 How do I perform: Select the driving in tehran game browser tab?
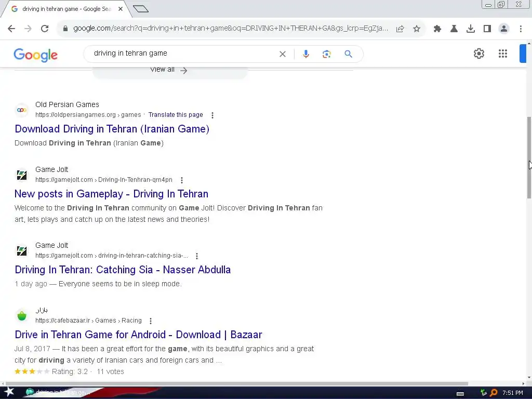point(66,9)
